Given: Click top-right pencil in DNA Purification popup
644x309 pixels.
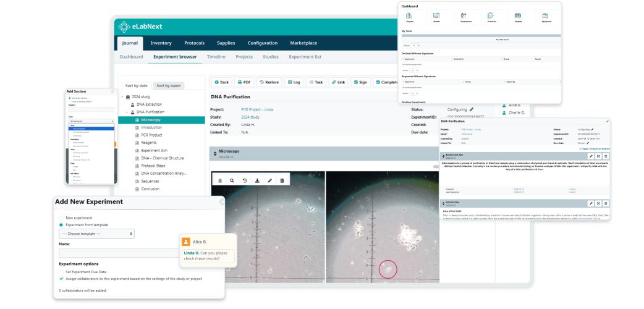Looking at the screenshot, I should pos(607,121).
